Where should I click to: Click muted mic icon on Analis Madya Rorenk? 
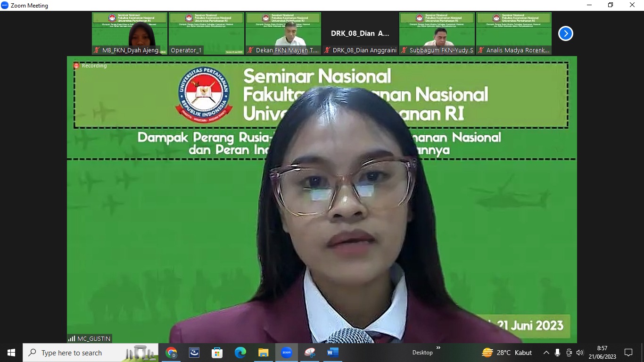481,50
